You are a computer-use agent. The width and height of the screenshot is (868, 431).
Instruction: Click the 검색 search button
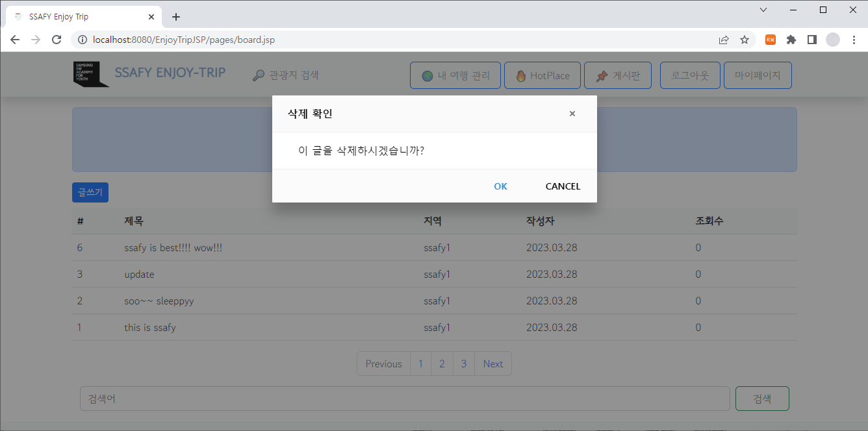point(761,398)
